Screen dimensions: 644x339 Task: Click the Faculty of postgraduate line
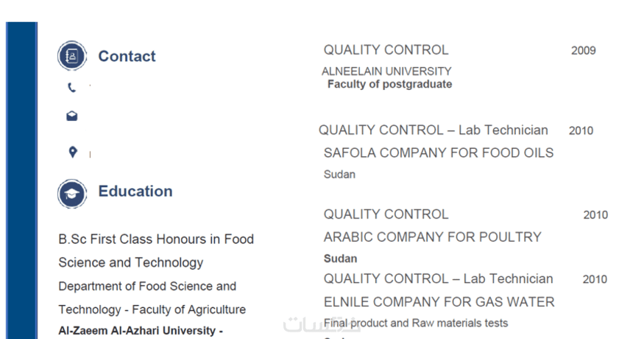pyautogui.click(x=389, y=85)
